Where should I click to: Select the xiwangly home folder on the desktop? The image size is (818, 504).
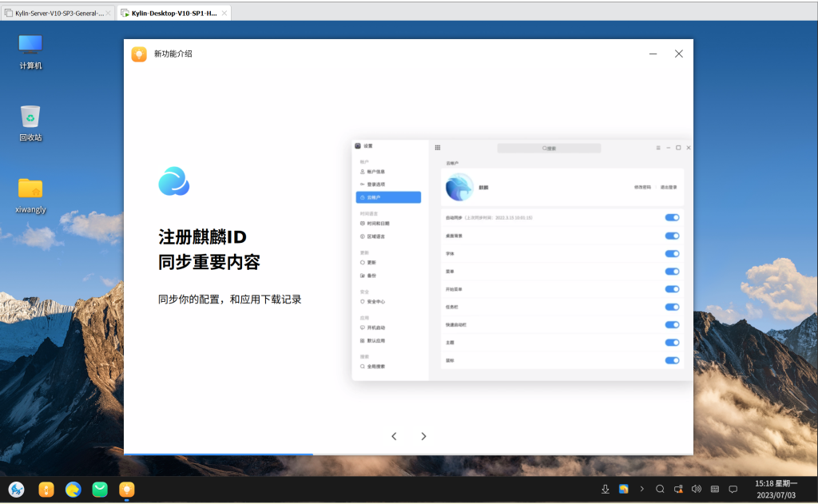pyautogui.click(x=30, y=196)
